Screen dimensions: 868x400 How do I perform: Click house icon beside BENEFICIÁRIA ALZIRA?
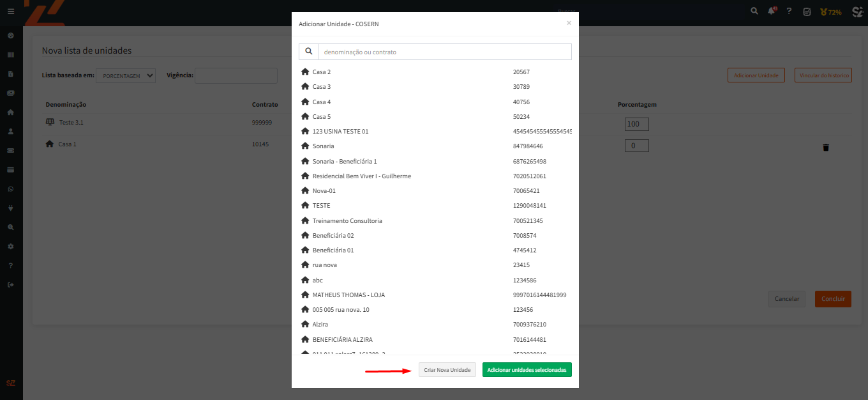[x=305, y=339]
